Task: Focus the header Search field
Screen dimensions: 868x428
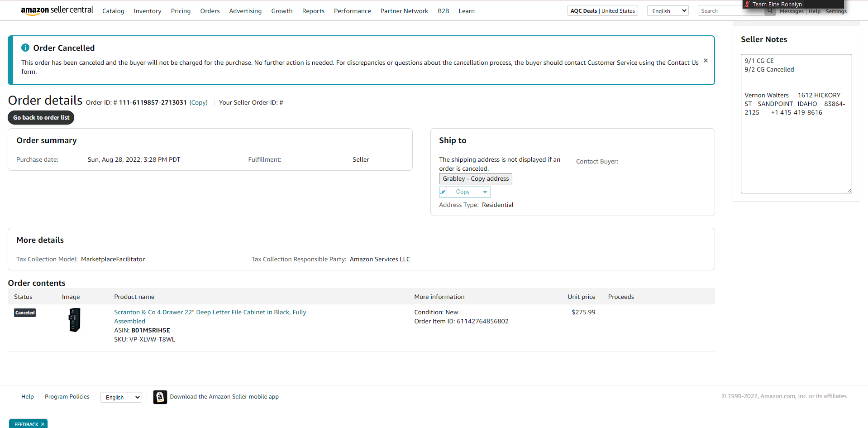Action: [x=731, y=11]
